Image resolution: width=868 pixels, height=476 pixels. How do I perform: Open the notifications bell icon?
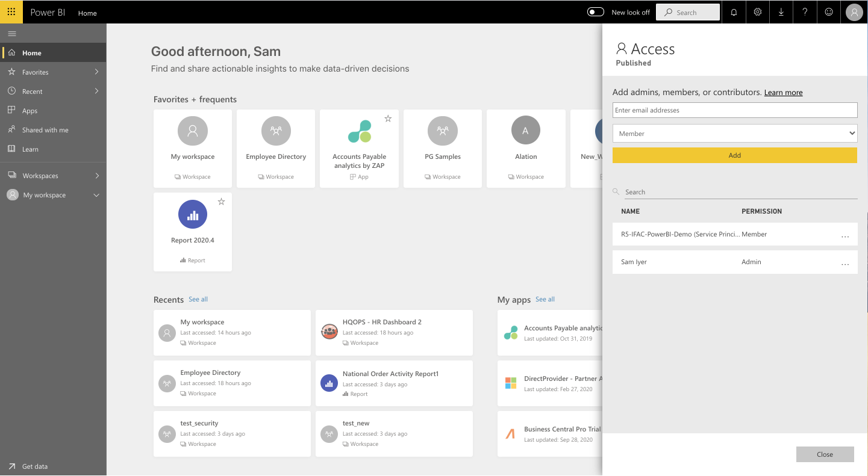tap(734, 12)
